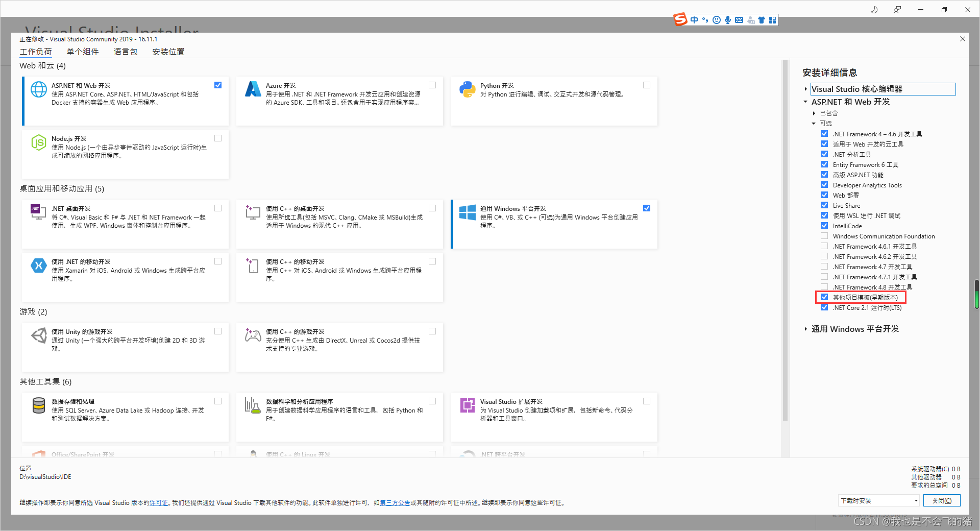Open the 下载时安装 install mode dropdown
The height and width of the screenshot is (531, 980).
879,500
